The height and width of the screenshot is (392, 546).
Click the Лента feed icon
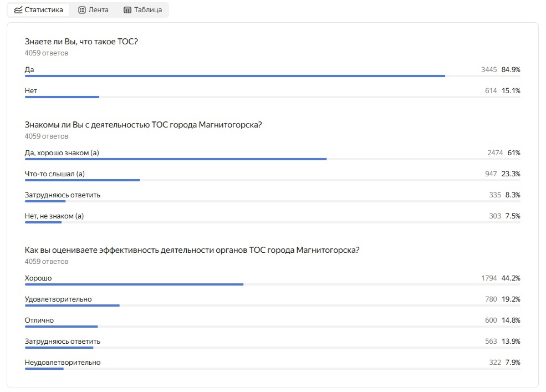click(82, 10)
